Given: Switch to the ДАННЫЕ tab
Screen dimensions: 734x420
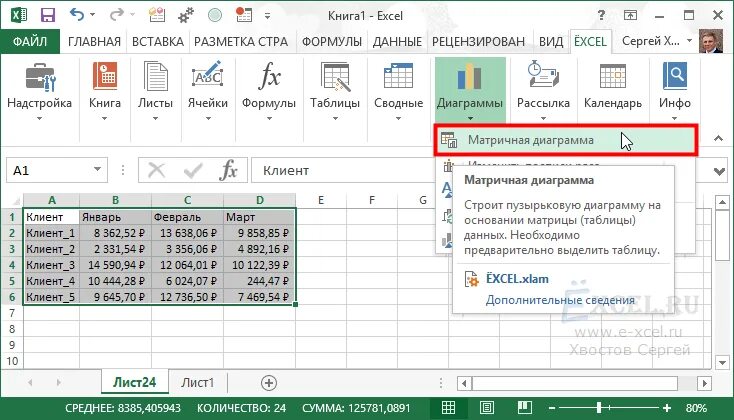Looking at the screenshot, I should click(397, 42).
